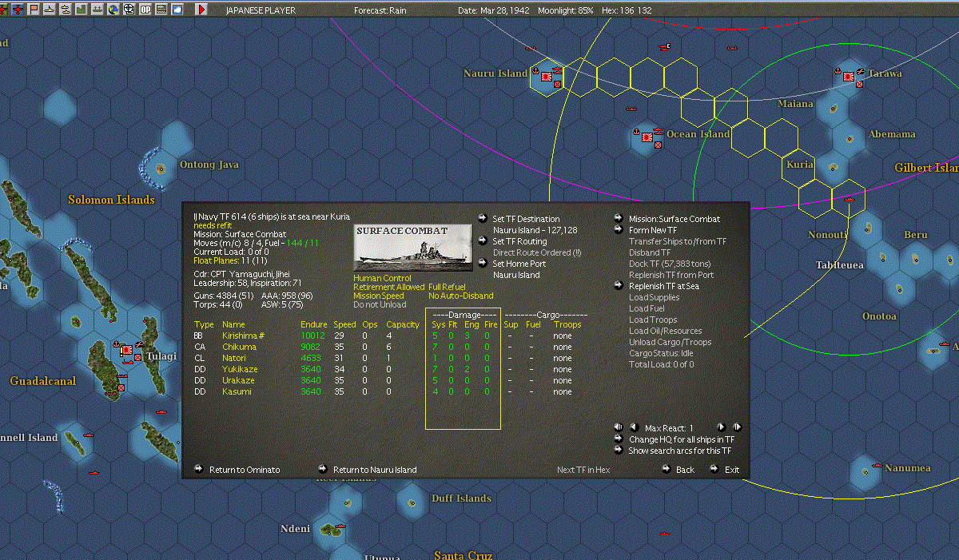Screen dimensions: 959x560
Task: Select Nauru Island base on map
Action: click(x=547, y=77)
